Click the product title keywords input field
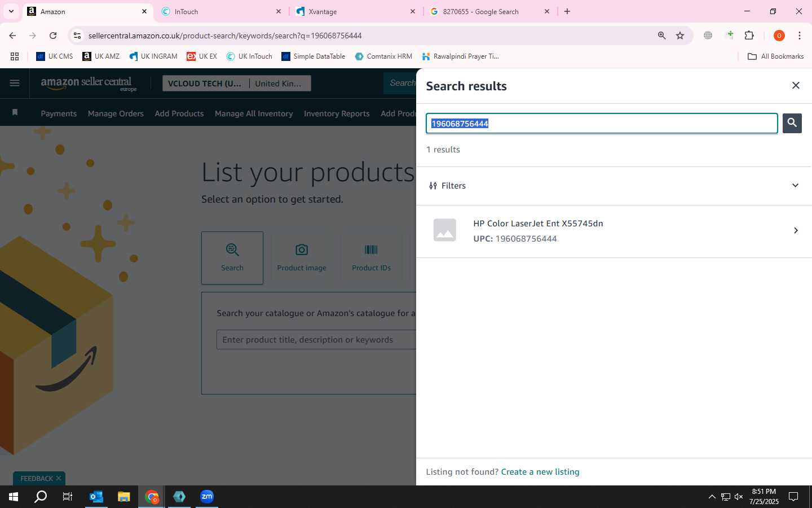Viewport: 812px width, 508px height. click(316, 340)
